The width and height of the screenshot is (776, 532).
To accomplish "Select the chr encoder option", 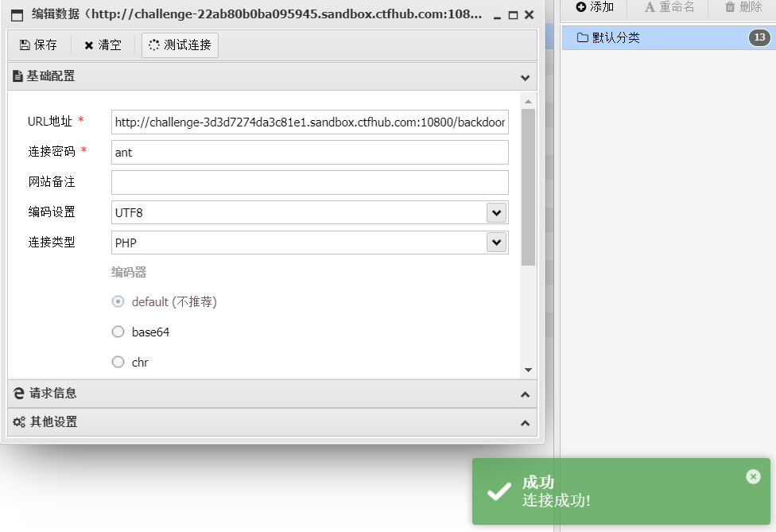I will tap(118, 362).
